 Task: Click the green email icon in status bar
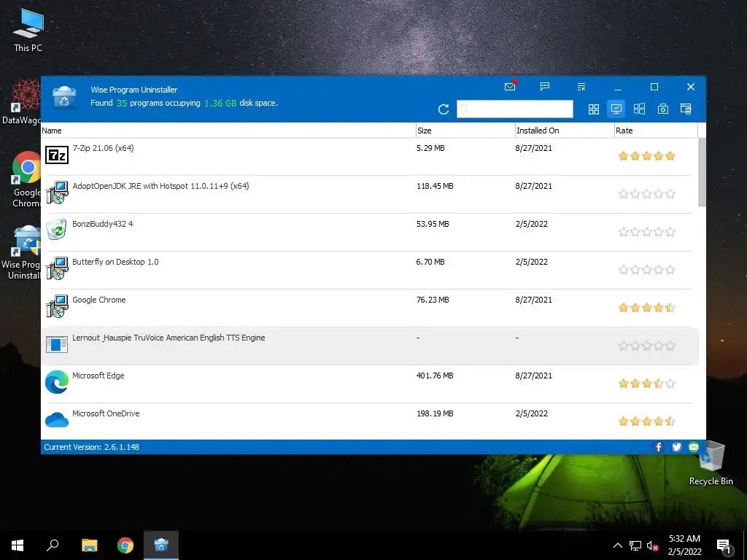[x=694, y=447]
